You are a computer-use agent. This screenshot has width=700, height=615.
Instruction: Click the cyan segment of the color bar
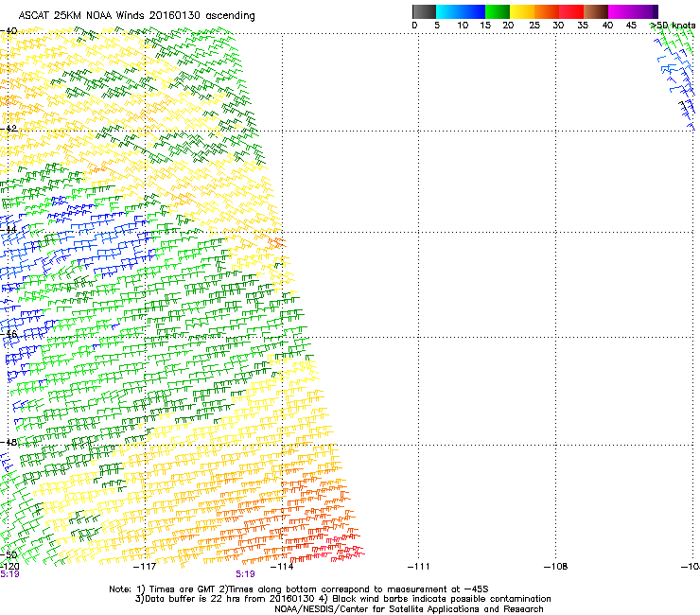tap(447, 11)
